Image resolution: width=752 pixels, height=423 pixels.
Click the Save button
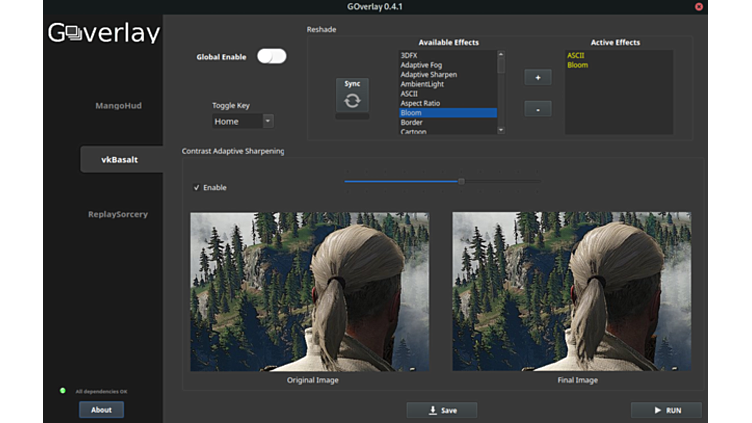[441, 410]
